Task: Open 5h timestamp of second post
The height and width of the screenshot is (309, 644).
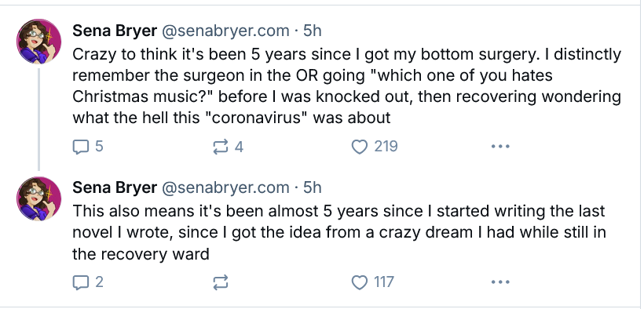Action: [x=312, y=187]
